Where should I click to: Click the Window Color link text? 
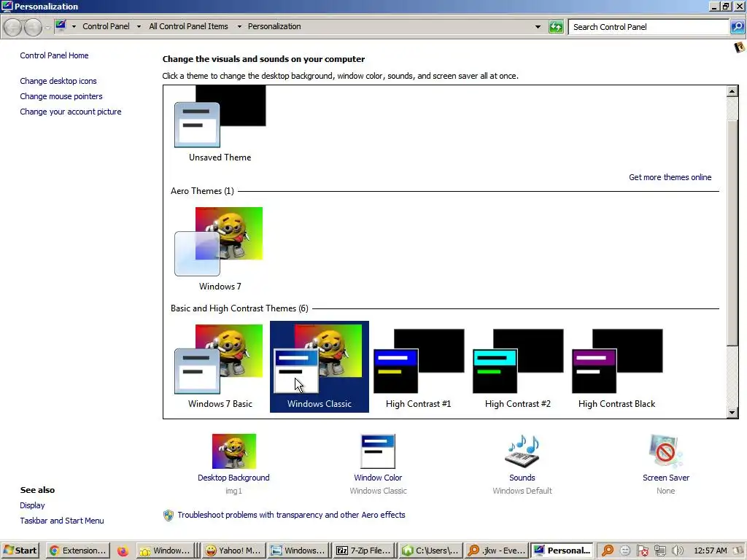pos(378,478)
